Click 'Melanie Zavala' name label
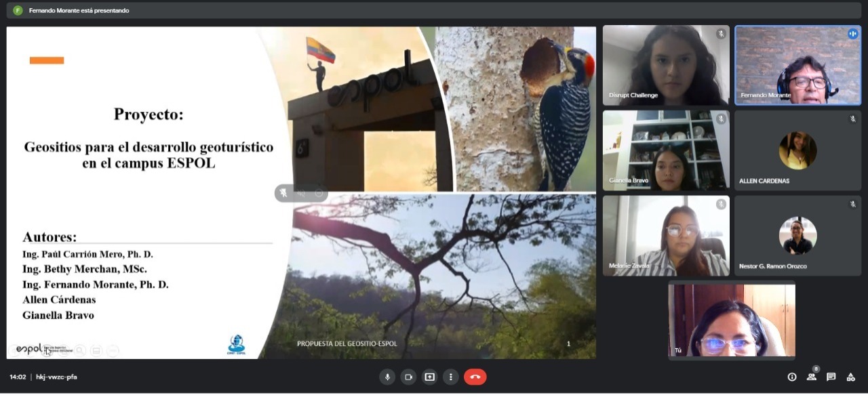 [x=629, y=266]
